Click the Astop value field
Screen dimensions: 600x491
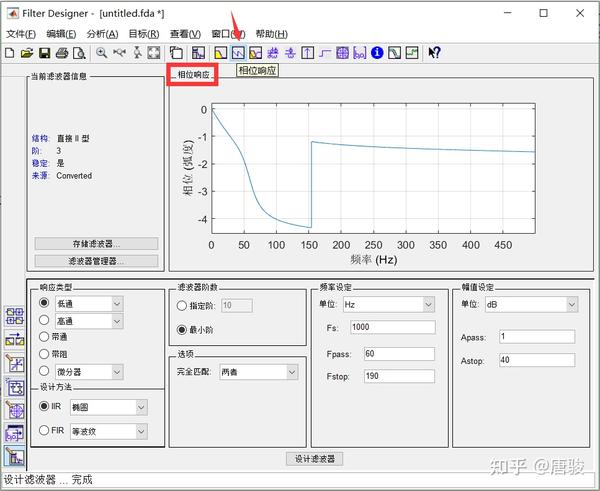537,360
